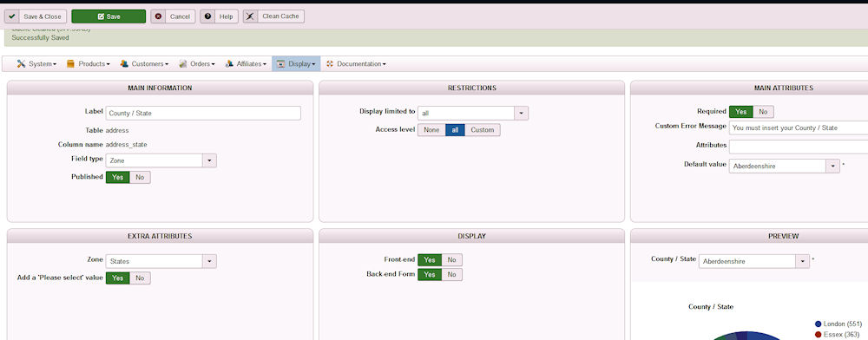Open the Field type Zone dropdown

(x=161, y=160)
